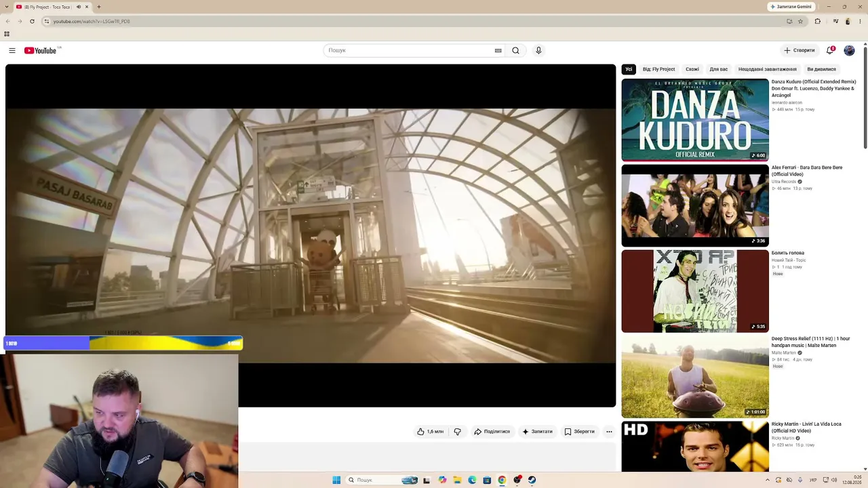Open the YouTube hamburger guide menu
This screenshot has height=488, width=868.
12,51
